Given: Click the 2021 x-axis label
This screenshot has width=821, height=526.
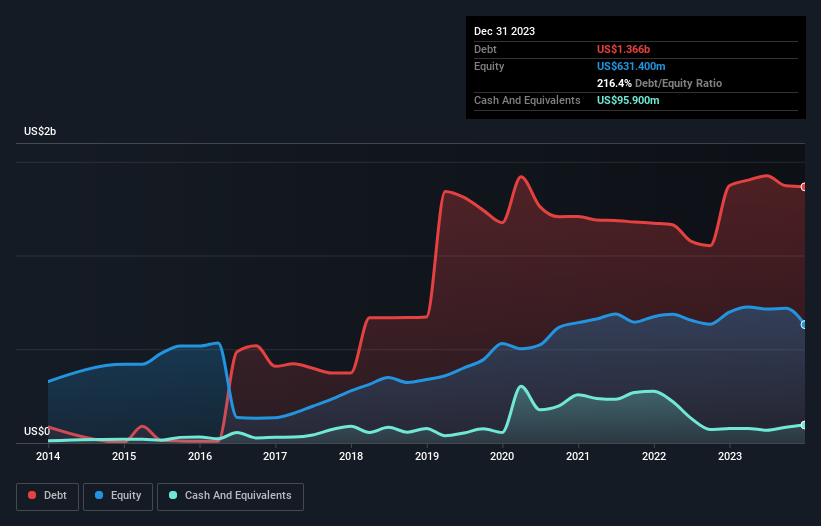Looking at the screenshot, I should click(578, 456).
